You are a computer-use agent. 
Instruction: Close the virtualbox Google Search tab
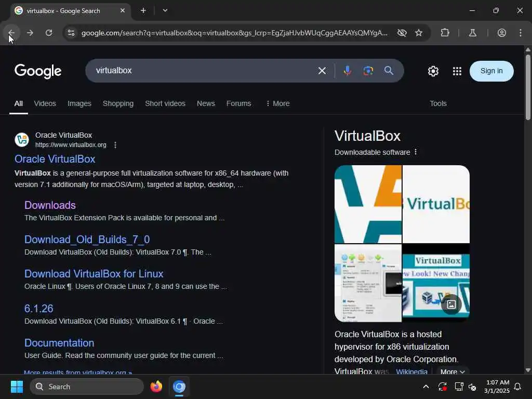pyautogui.click(x=123, y=10)
